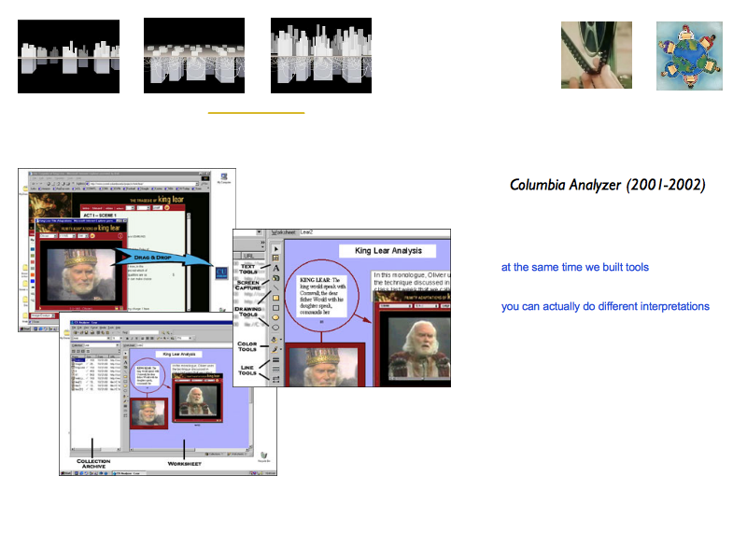Switch to the Collections tab in CU Analyzer status bar
Viewport: 747px width, 560px height.
[214, 454]
